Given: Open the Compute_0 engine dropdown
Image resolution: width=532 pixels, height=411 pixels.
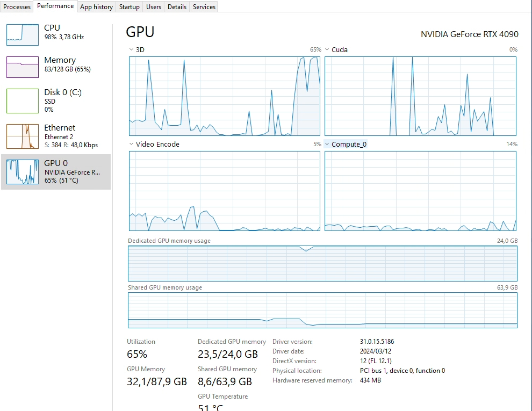Looking at the screenshot, I should [346, 144].
